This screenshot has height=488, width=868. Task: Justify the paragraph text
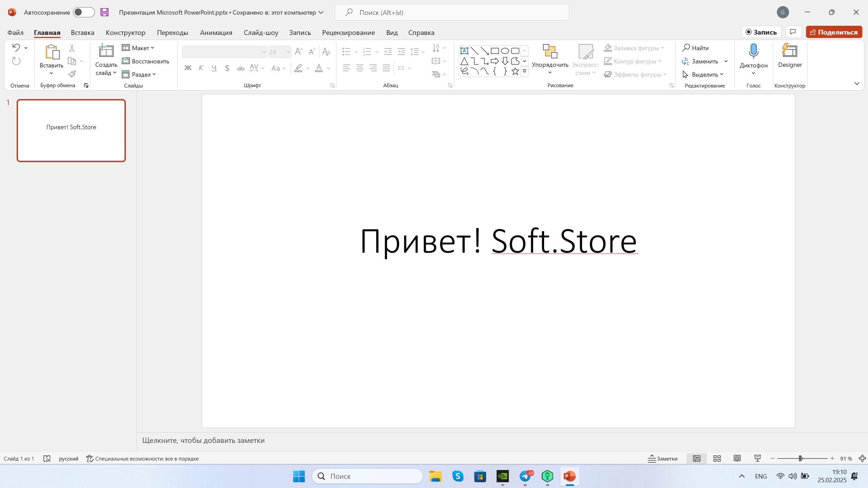pyautogui.click(x=386, y=68)
